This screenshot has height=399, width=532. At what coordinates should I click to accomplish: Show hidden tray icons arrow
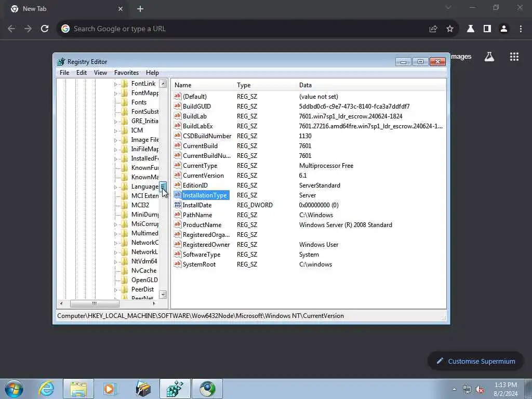(455, 390)
